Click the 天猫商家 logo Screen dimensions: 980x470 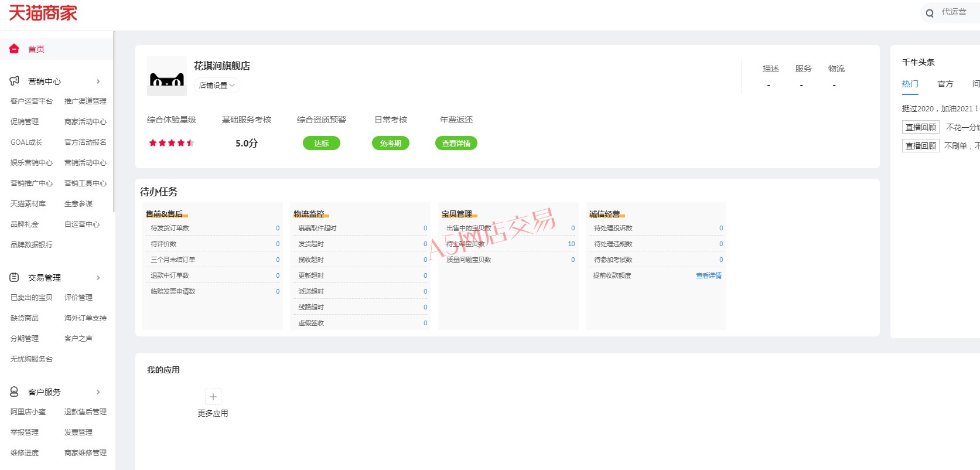click(43, 12)
